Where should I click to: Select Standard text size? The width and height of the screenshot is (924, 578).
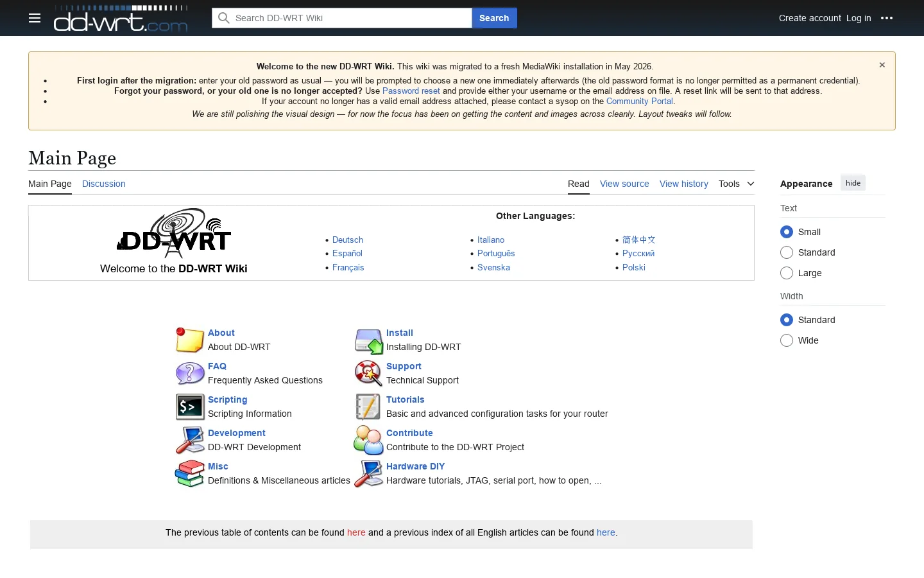(787, 252)
